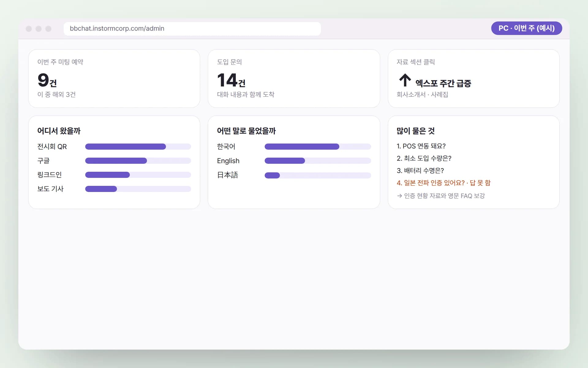Click the 한국어 language bar
The width and height of the screenshot is (588, 368).
coord(318,147)
